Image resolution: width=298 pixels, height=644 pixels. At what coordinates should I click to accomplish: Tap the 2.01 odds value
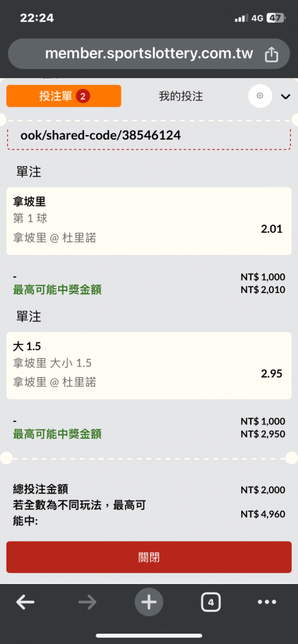pos(272,229)
